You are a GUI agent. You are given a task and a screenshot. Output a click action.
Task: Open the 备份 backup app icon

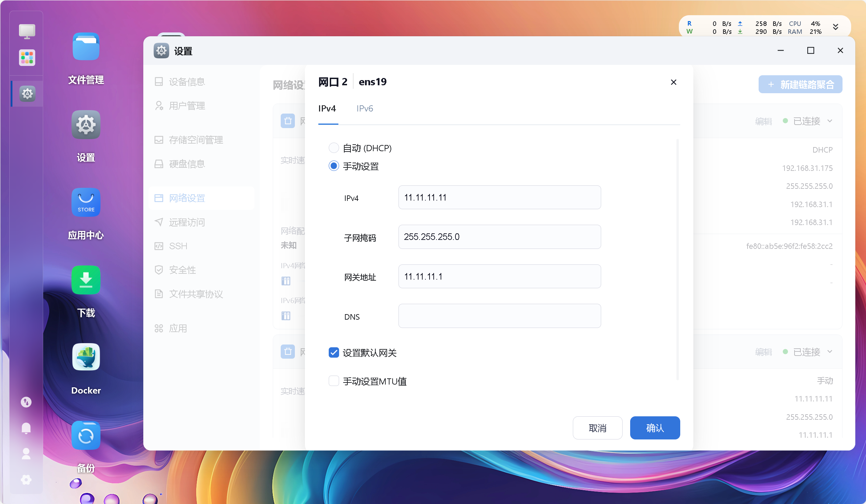click(86, 436)
